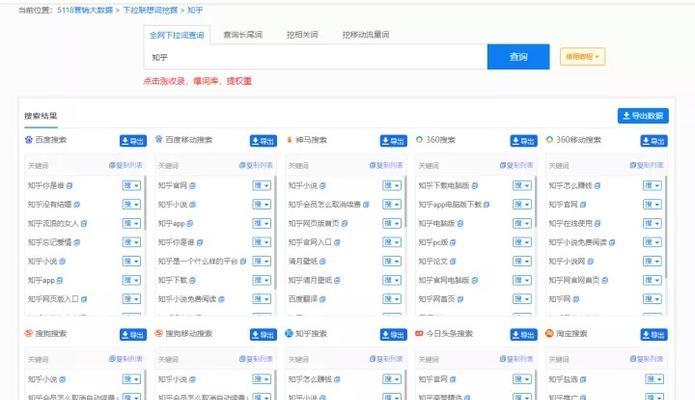Screen dimensions: 695x400
Task: Copy keyword 知乎在线使用 via its copy icon
Action: [x=597, y=224]
